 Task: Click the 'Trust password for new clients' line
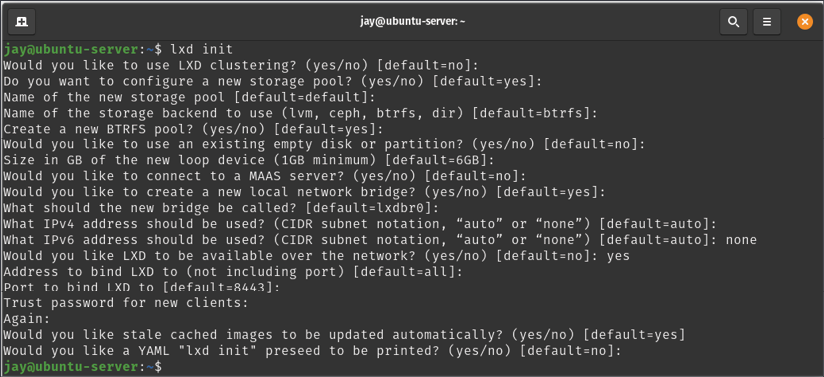coord(125,302)
